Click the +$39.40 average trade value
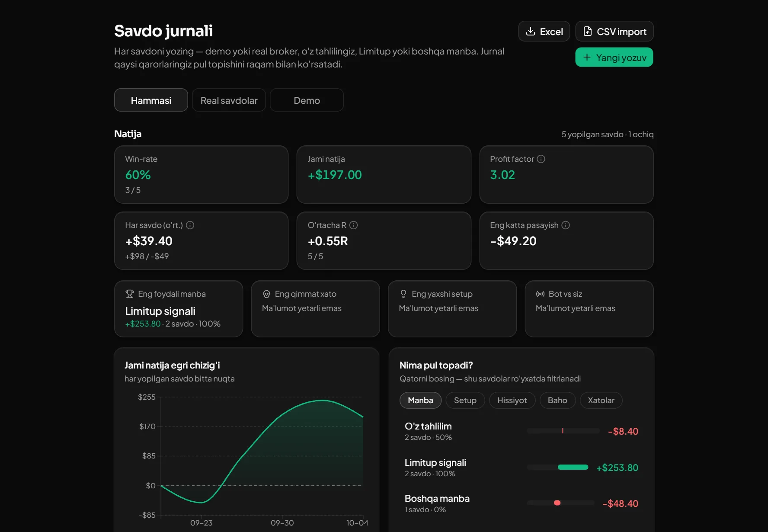Screen dimensions: 768x532 149,241
